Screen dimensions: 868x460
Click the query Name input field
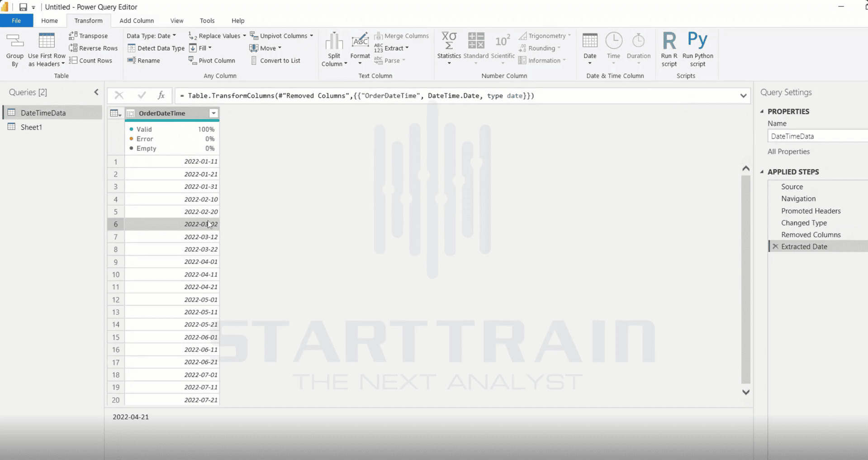[818, 136]
